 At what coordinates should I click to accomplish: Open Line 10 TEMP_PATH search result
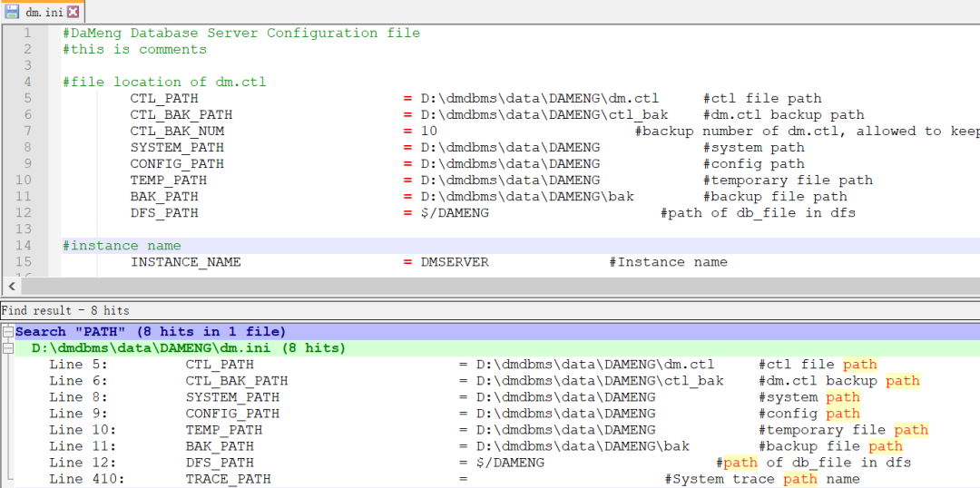(x=224, y=430)
